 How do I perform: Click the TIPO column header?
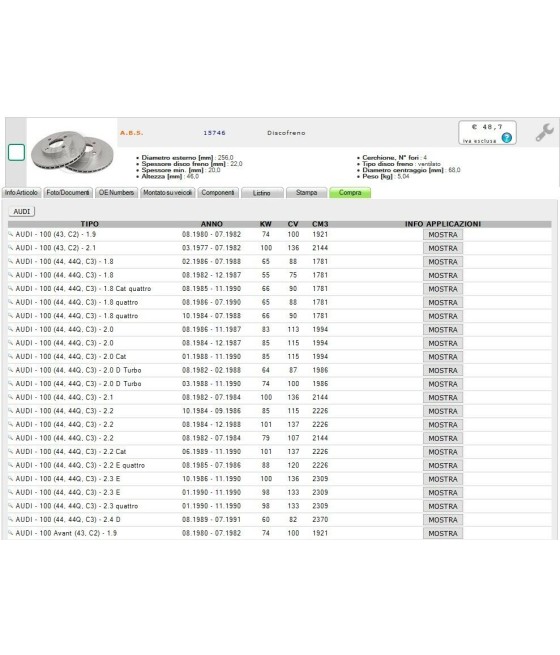coord(89,224)
